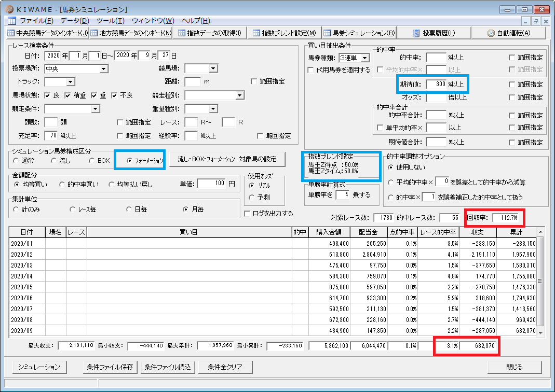Viewport: 555px width, 392px height.
Task: Click the 買い目 column header
Action: 189,232
